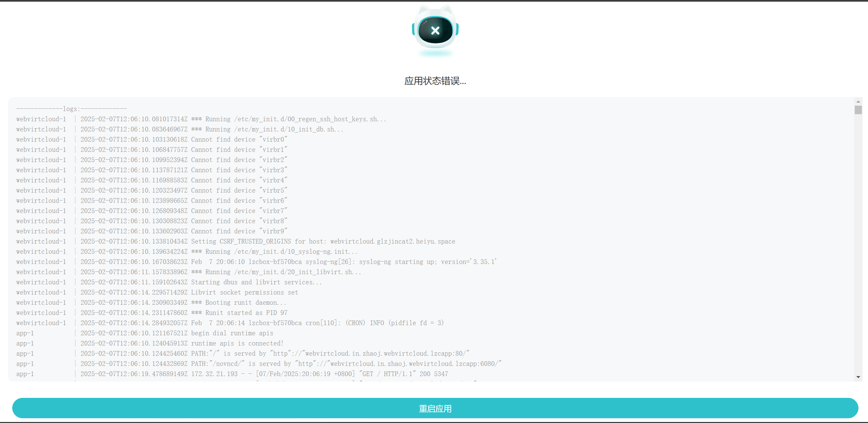Click begin dial runtime apis log line

click(144, 333)
